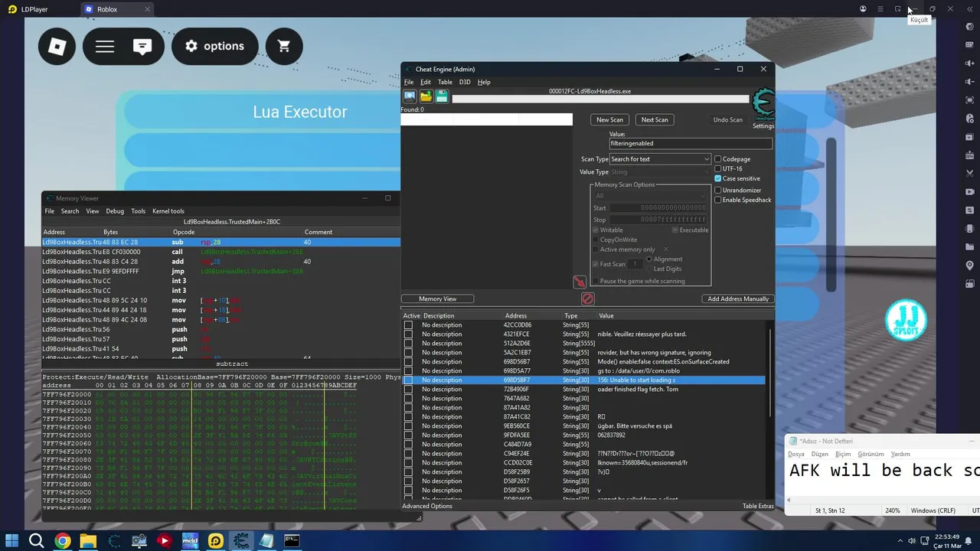This screenshot has height=551, width=980.
Task: Click the Windows Start button
Action: (x=11, y=541)
